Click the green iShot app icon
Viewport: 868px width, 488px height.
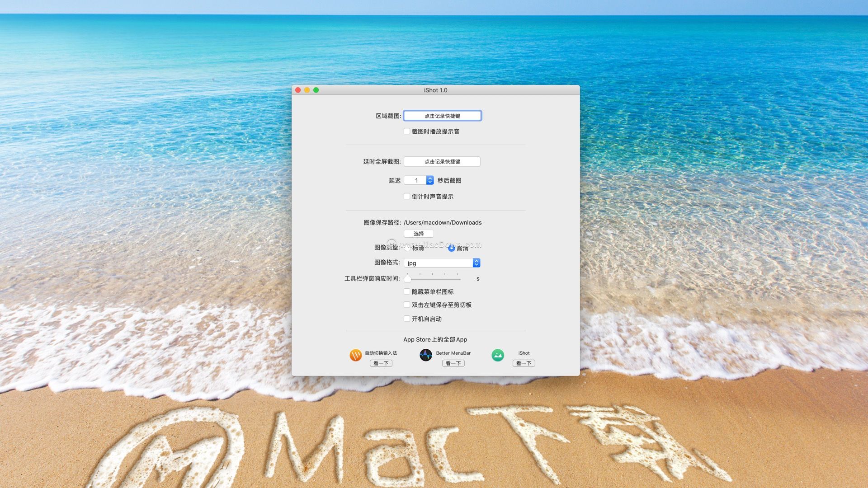(497, 355)
